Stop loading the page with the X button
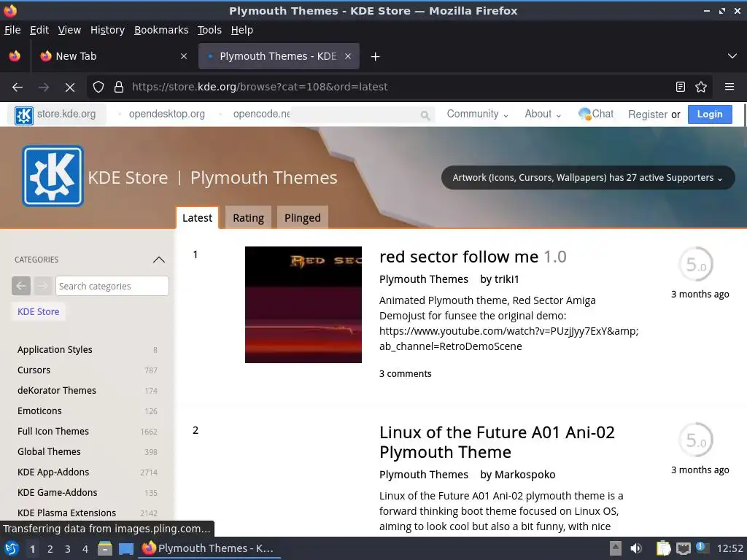This screenshot has height=560, width=747. pos(70,87)
